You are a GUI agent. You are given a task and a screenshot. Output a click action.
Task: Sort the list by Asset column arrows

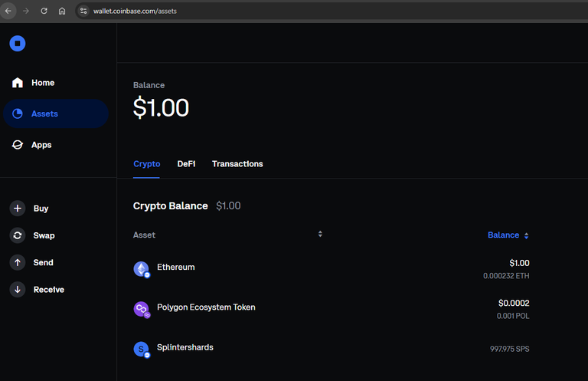(x=320, y=234)
